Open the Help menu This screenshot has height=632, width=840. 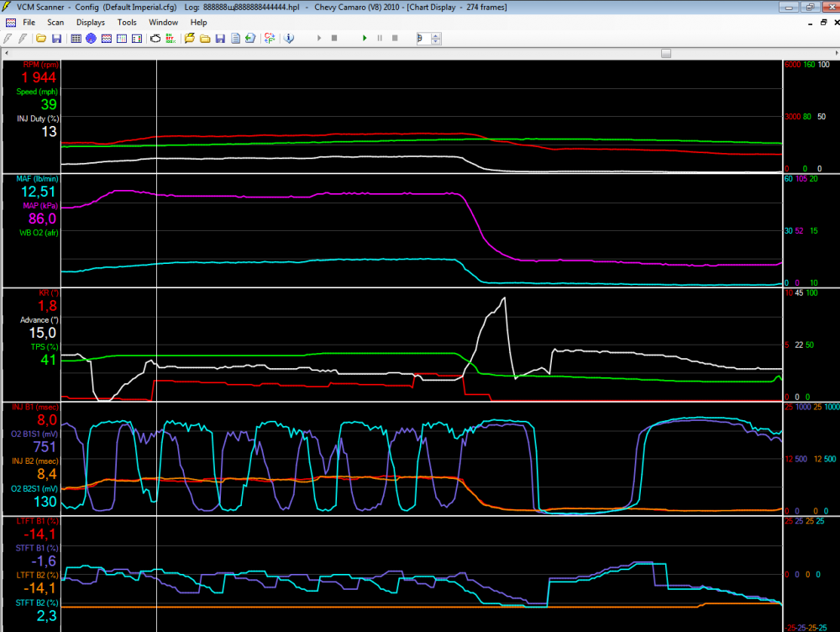tap(198, 22)
